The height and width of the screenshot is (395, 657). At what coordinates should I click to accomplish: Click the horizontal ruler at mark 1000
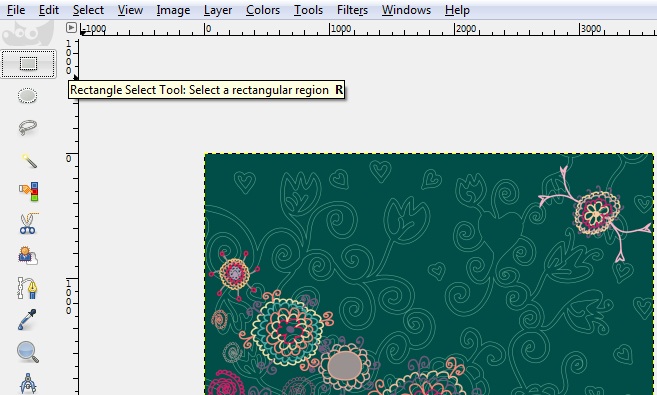coord(341,28)
